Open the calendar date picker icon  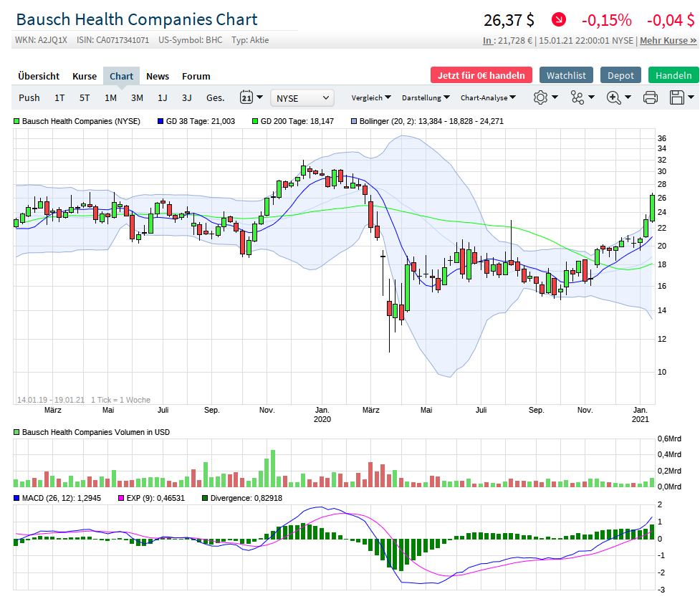pyautogui.click(x=245, y=97)
